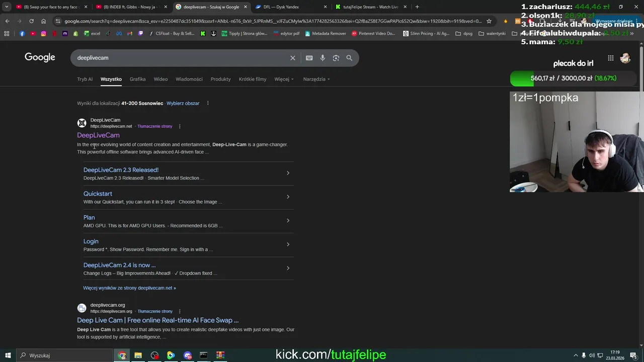
Task: Open Quickstart sitelink arrow
Action: click(x=288, y=197)
